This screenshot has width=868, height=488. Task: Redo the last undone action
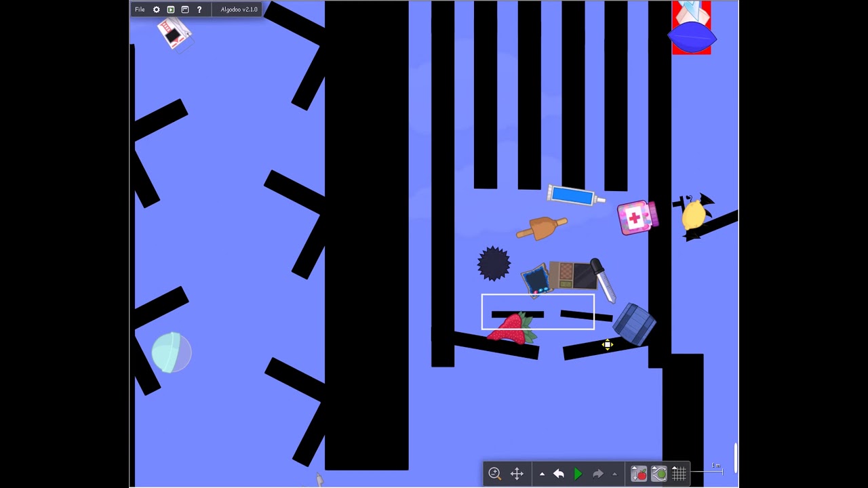597,474
